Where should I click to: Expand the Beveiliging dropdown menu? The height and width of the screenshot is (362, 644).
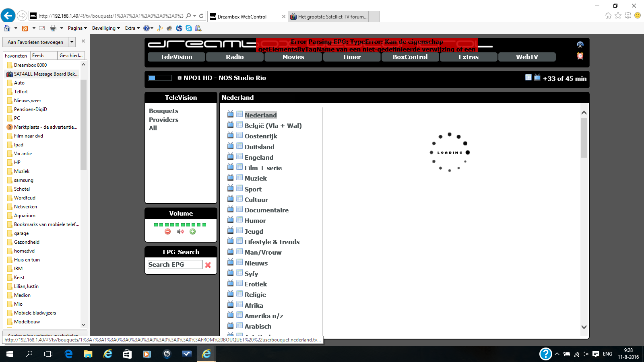pos(106,28)
